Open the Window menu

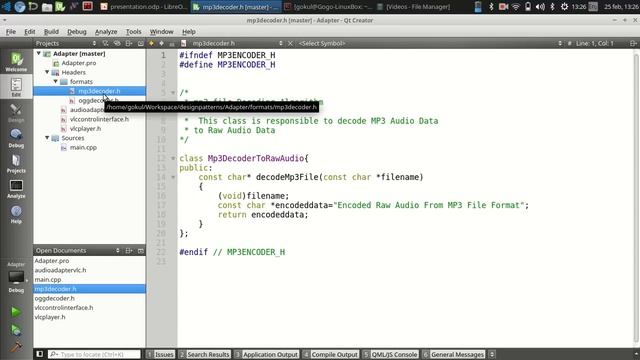(x=161, y=31)
